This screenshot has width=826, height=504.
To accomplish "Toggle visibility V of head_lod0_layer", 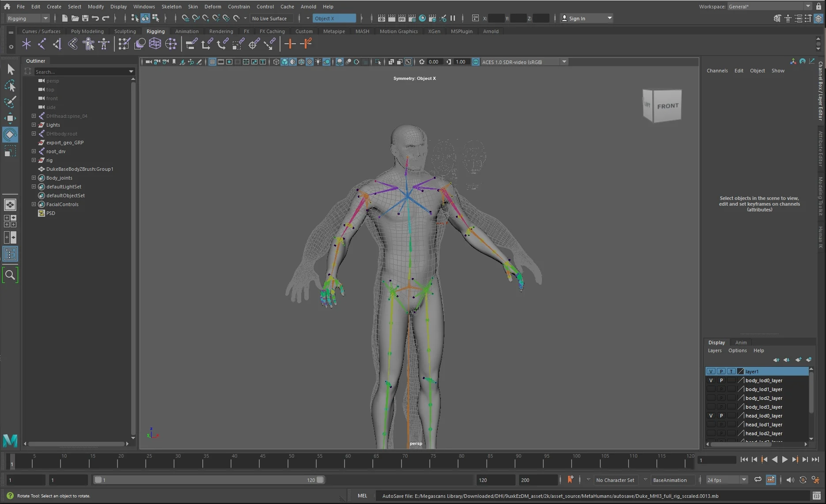I will click(711, 416).
